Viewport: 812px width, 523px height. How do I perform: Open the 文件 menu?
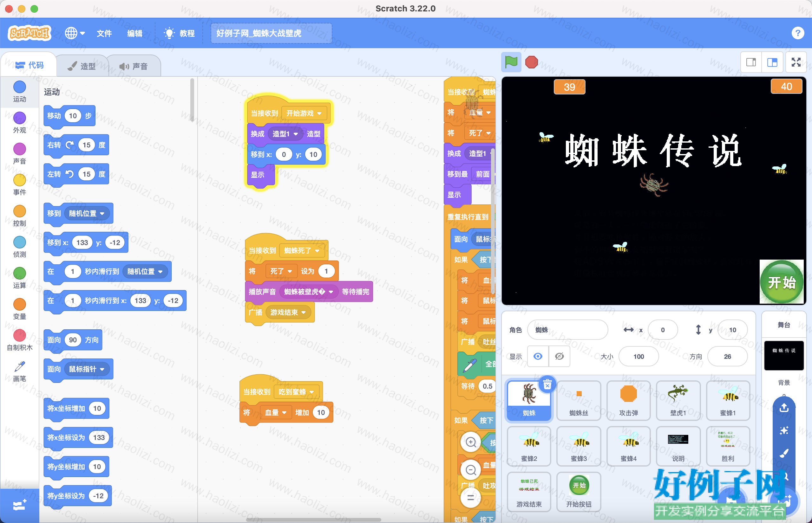pos(104,33)
